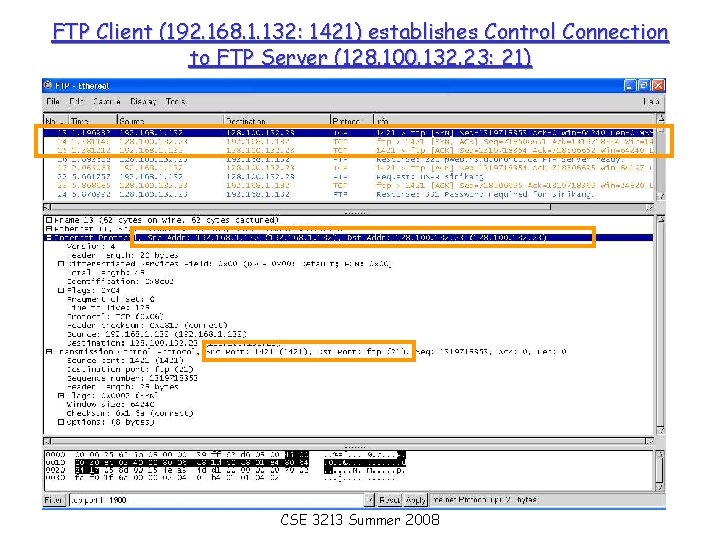
Task: Collapse the Internet Protocol tree node
Action: [x=49, y=237]
